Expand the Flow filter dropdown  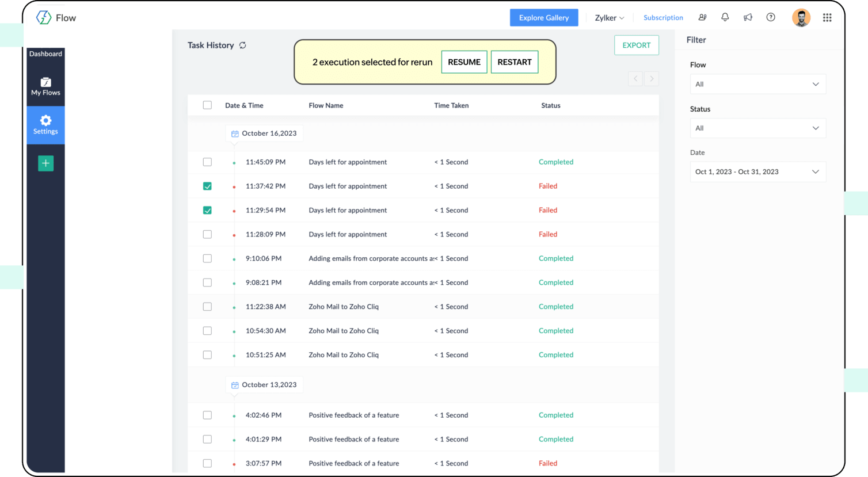tap(757, 84)
